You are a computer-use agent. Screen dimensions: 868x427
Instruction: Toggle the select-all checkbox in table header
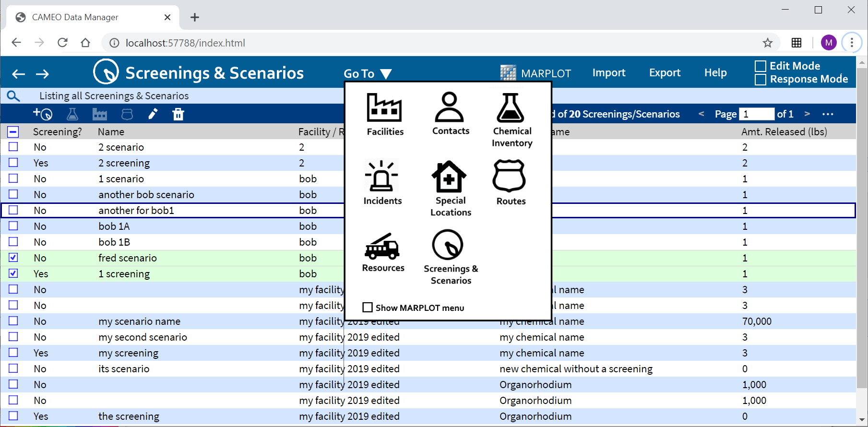pyautogui.click(x=13, y=132)
